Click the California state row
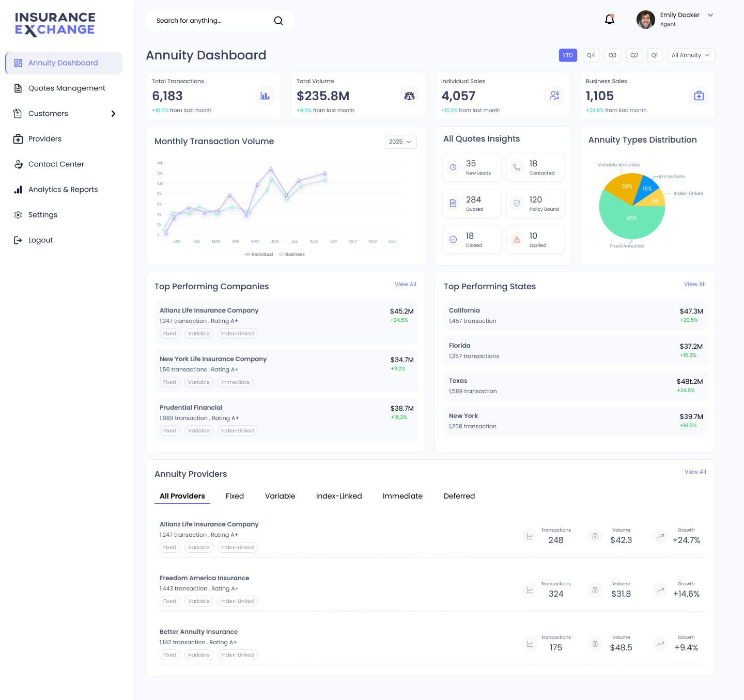 (576, 316)
